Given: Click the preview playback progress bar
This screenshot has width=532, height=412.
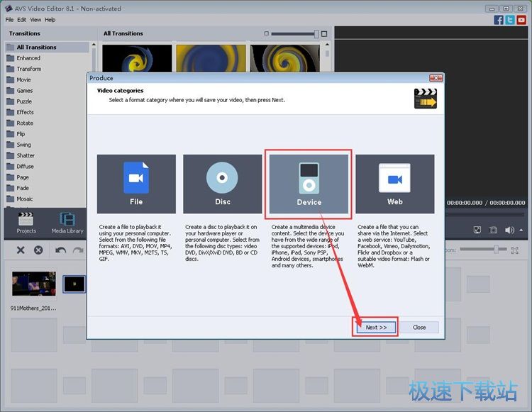Looking at the screenshot, I should [x=485, y=215].
